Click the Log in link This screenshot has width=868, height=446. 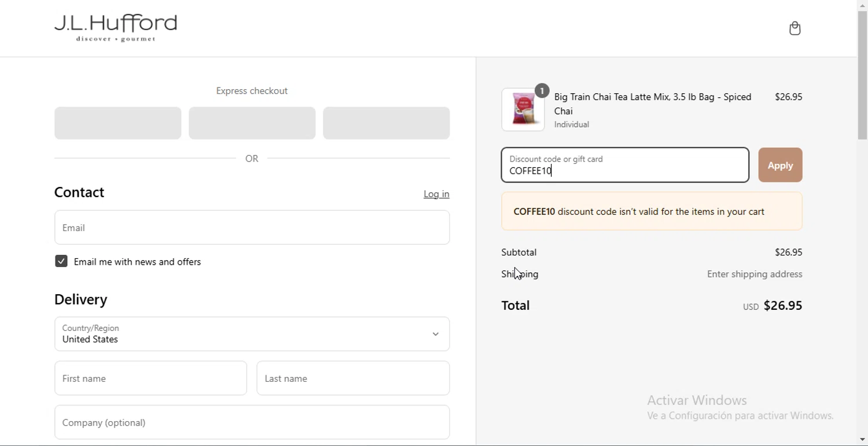tap(437, 195)
